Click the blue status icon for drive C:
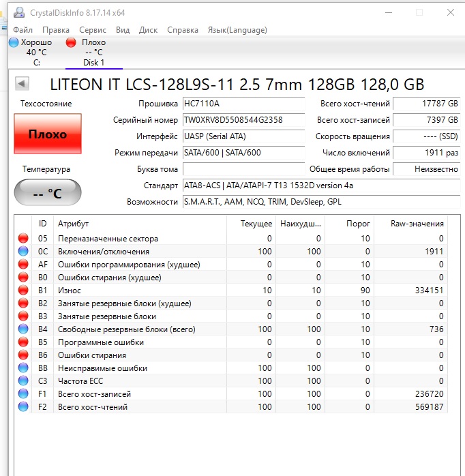The width and height of the screenshot is (465, 476). click(14, 42)
